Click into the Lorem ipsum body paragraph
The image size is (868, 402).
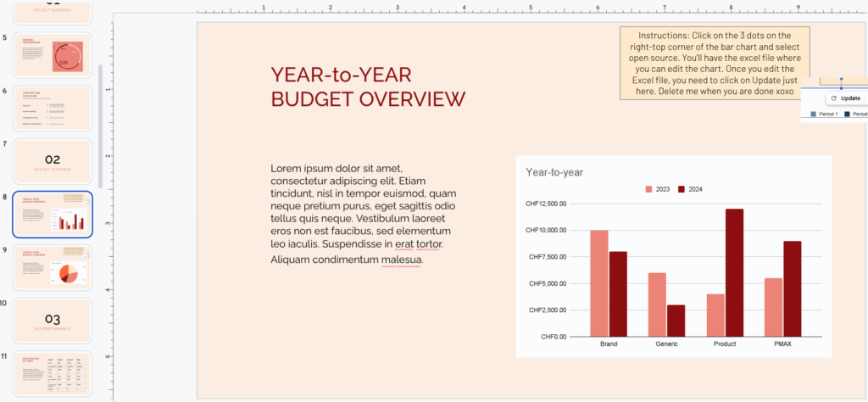[364, 213]
